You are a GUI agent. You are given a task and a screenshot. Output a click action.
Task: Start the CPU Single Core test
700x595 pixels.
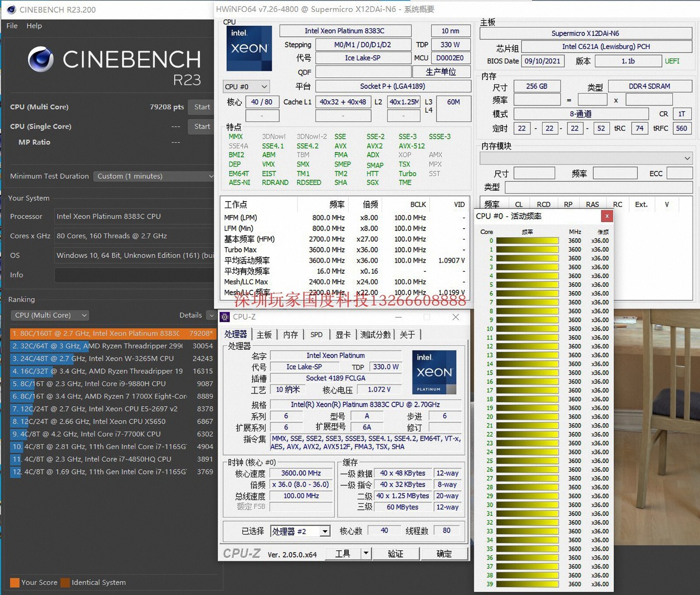tap(202, 126)
